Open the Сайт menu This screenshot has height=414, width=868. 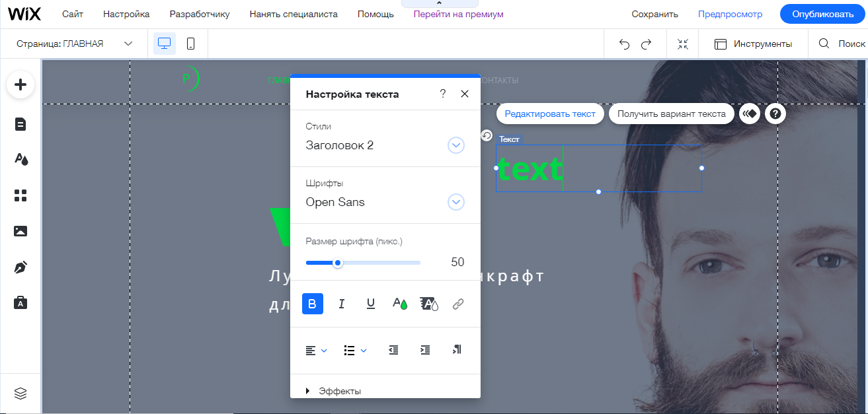73,14
